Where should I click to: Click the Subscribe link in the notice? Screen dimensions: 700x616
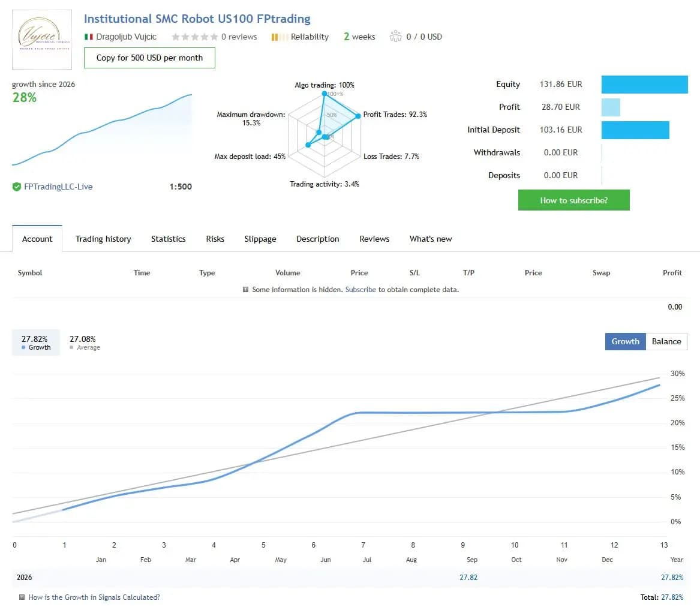click(360, 290)
